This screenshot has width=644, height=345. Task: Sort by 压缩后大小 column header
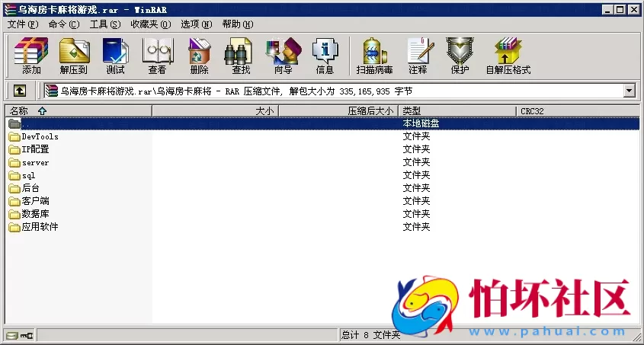pos(339,110)
